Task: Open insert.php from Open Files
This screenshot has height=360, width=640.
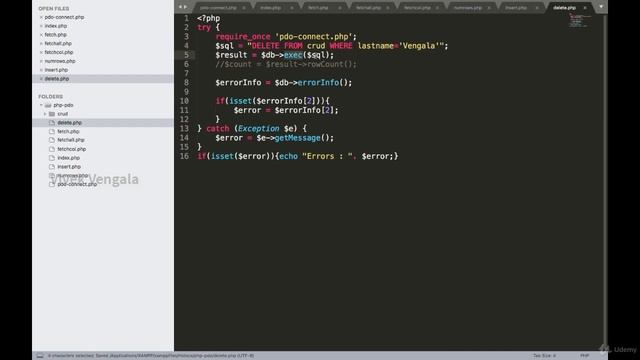Action: tap(56, 70)
